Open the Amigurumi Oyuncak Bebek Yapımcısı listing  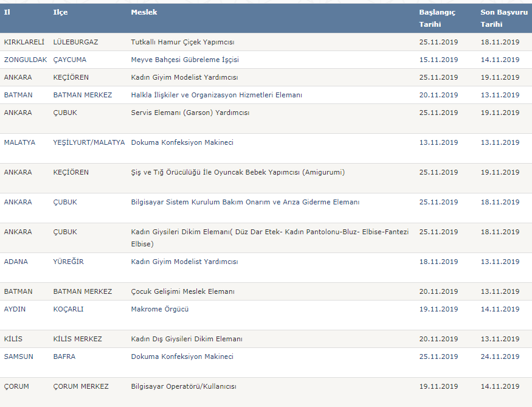pos(238,172)
